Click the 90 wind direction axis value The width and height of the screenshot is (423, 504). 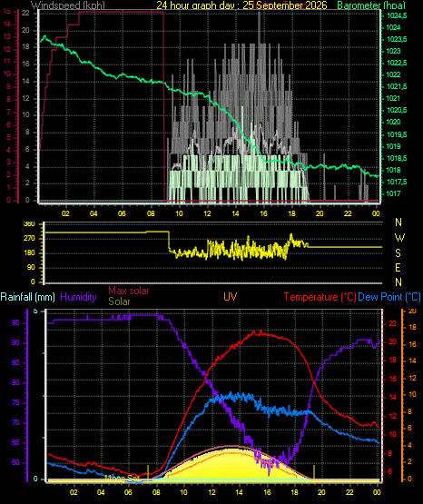point(31,267)
